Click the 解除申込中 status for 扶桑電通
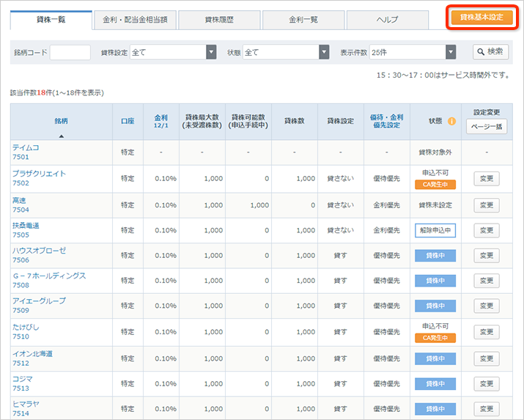 435,230
